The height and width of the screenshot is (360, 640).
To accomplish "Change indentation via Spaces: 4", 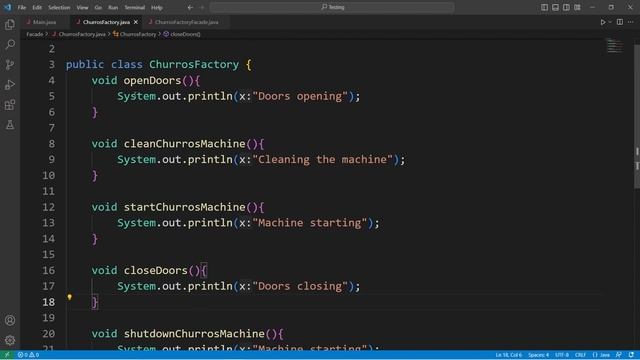I will 538,355.
